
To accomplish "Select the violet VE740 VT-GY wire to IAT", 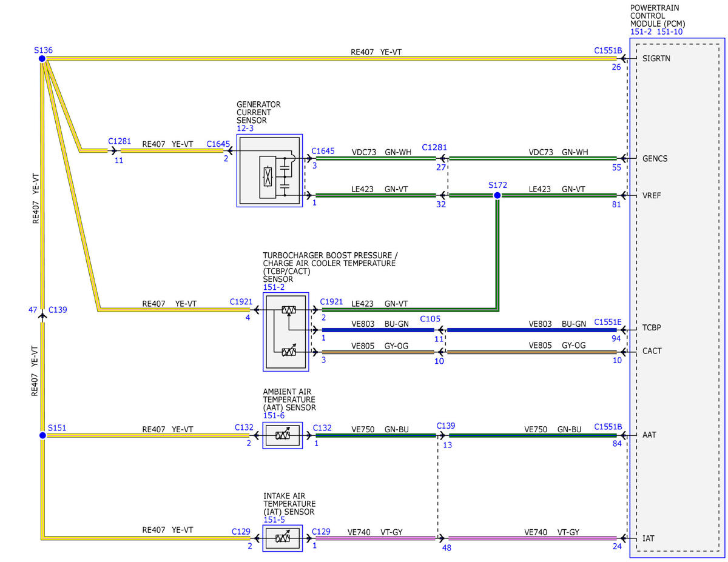I will point(533,538).
